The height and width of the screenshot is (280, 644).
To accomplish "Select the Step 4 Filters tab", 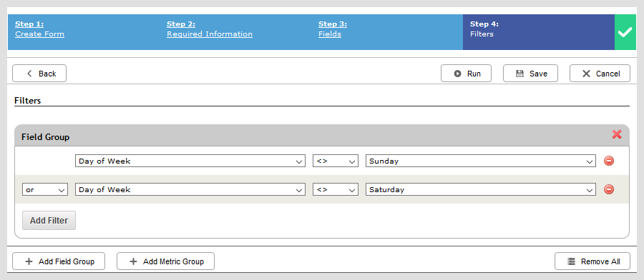I will [538, 32].
